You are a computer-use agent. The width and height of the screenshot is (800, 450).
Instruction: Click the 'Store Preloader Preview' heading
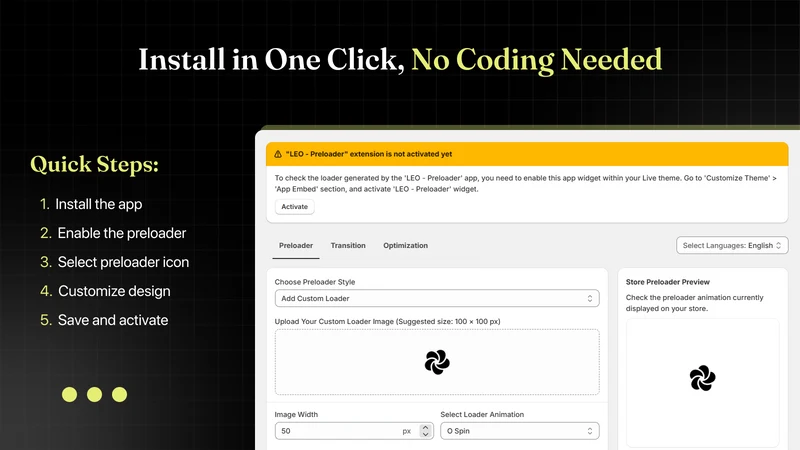tap(667, 282)
